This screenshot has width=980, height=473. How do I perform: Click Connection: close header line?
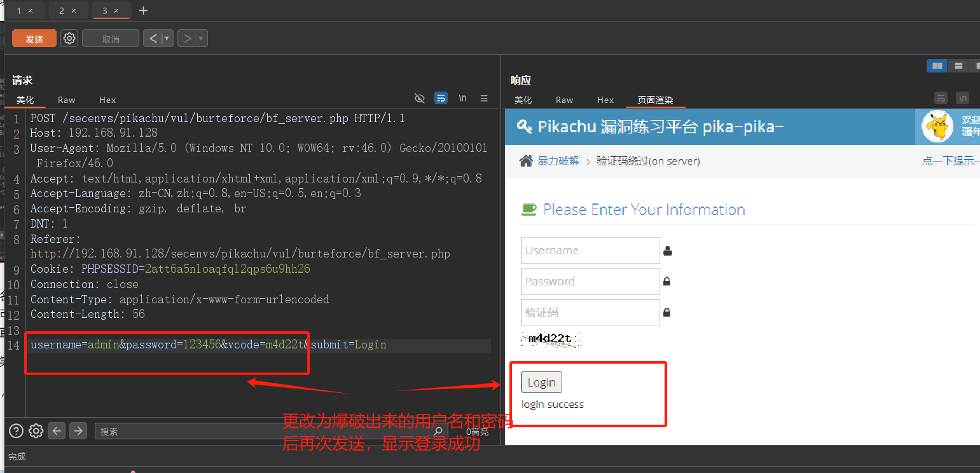(x=84, y=284)
